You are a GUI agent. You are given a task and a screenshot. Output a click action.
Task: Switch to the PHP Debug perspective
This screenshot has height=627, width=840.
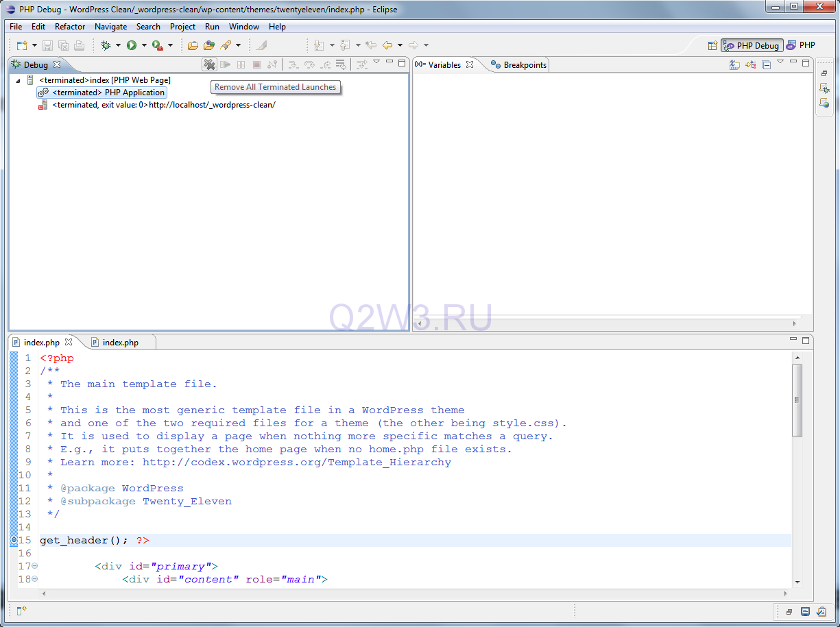pos(752,45)
